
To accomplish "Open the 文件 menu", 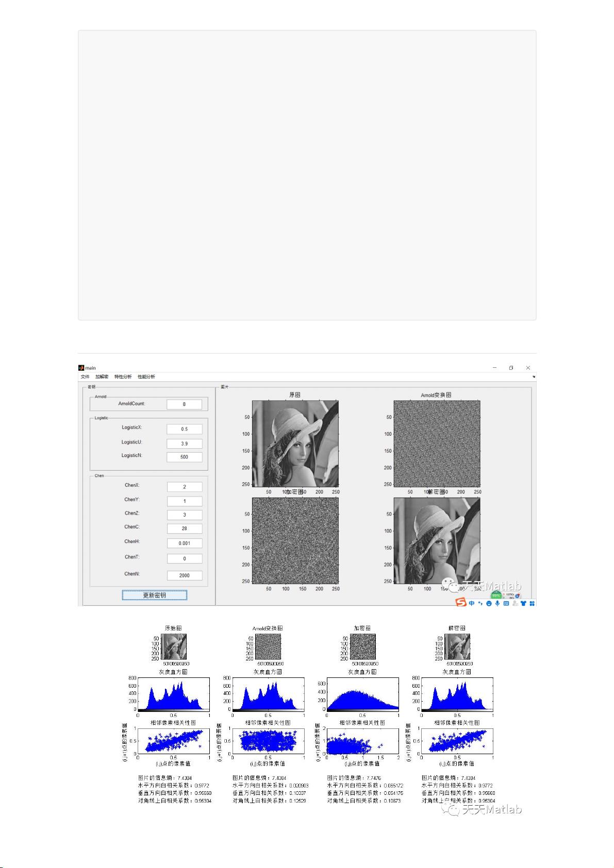I will 85,377.
